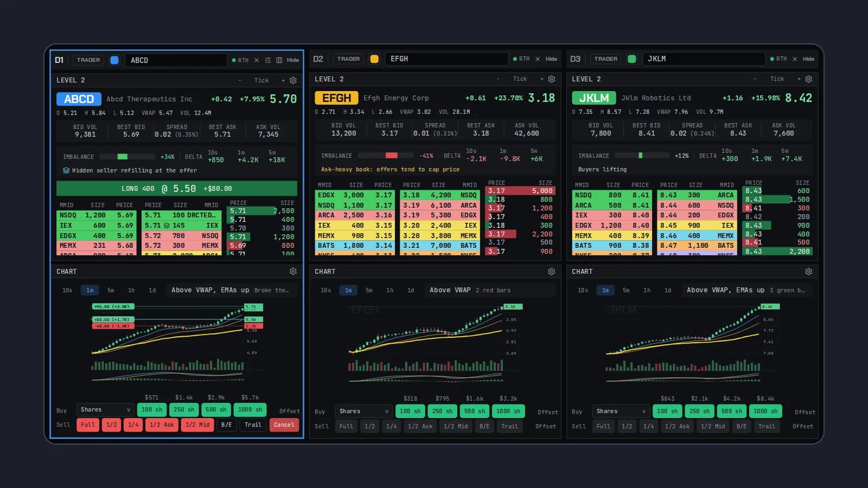The image size is (868, 488).
Task: Click the LONG 400 @ 5.50 position bar
Action: coord(177,189)
